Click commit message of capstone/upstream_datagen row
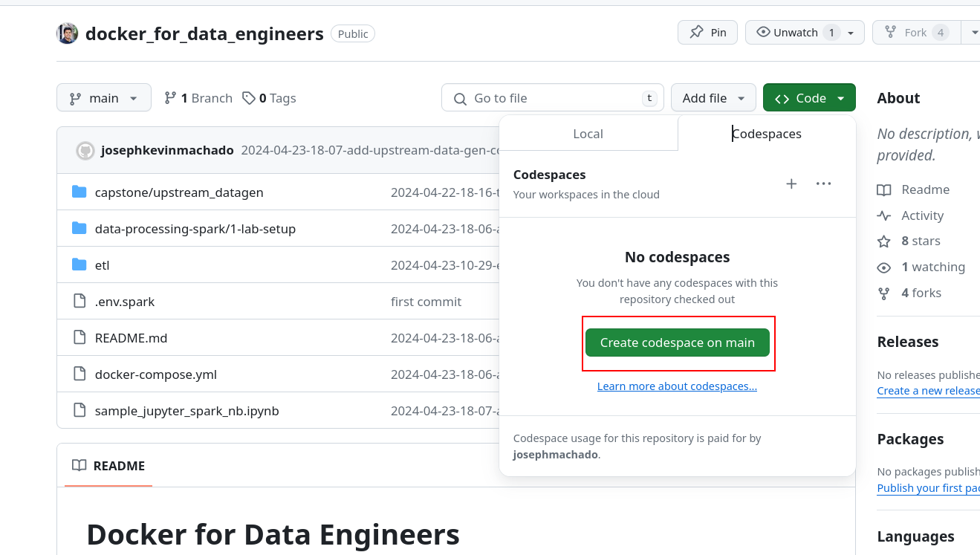 coord(445,192)
